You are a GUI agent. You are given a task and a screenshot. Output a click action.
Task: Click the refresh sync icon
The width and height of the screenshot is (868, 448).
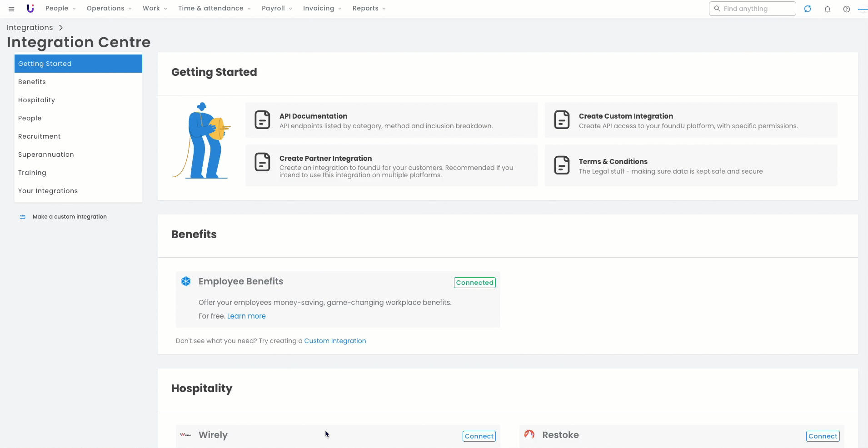807,9
